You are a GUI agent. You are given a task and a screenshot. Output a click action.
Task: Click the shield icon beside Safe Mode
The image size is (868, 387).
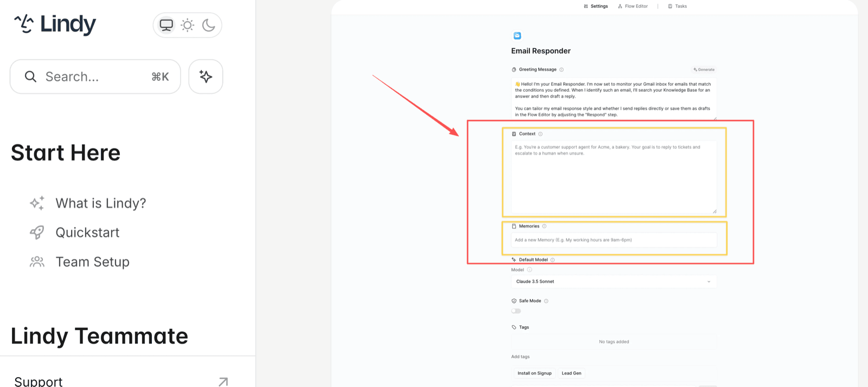tap(514, 301)
